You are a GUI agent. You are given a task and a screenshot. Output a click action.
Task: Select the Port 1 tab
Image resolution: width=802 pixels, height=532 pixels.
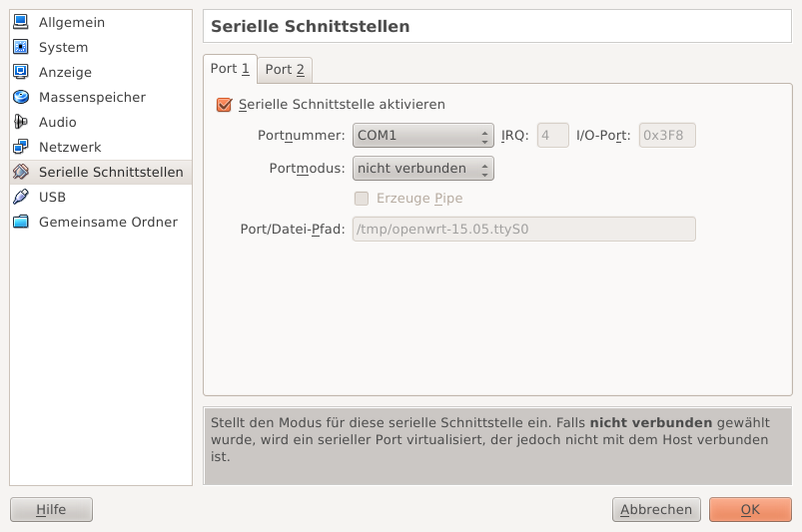point(230,69)
